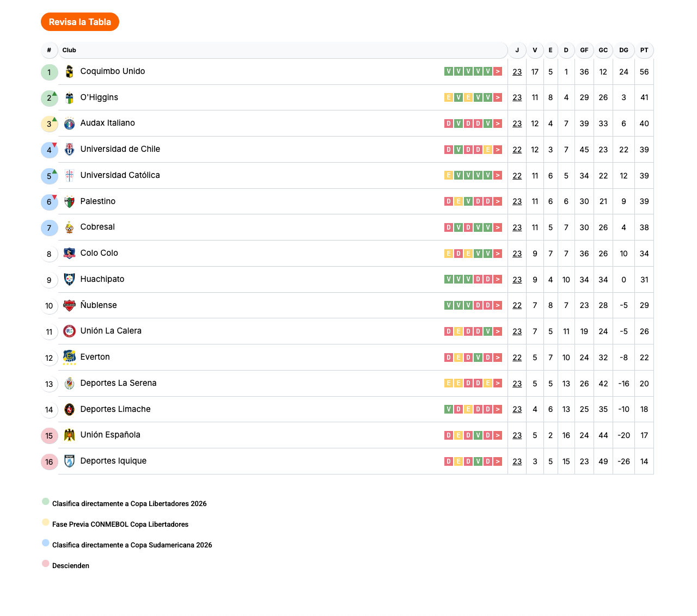The image size is (697, 616).
Task: Select the Cobresal team name
Action: point(97,227)
